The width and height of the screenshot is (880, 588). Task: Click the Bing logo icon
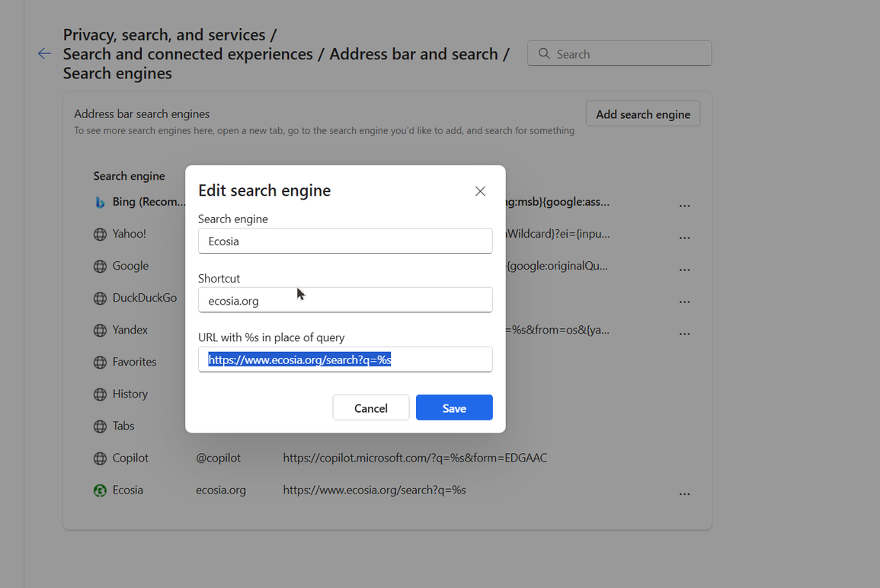click(x=100, y=202)
